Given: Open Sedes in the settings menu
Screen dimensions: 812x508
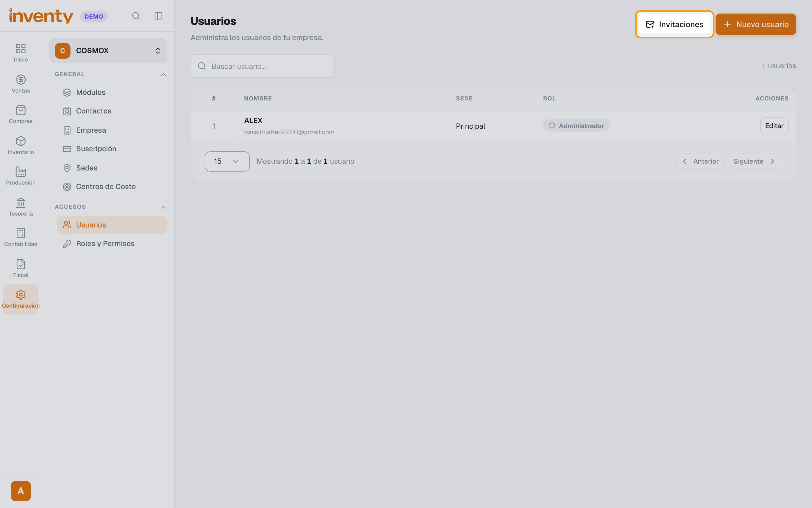Looking at the screenshot, I should click(x=112, y=168).
